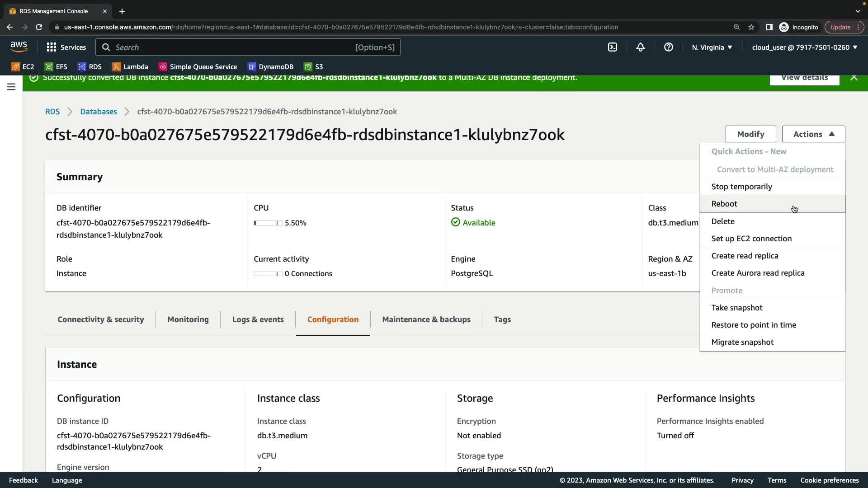Viewport: 868px width, 488px height.
Task: Dismiss the green success notification banner
Action: 854,78
